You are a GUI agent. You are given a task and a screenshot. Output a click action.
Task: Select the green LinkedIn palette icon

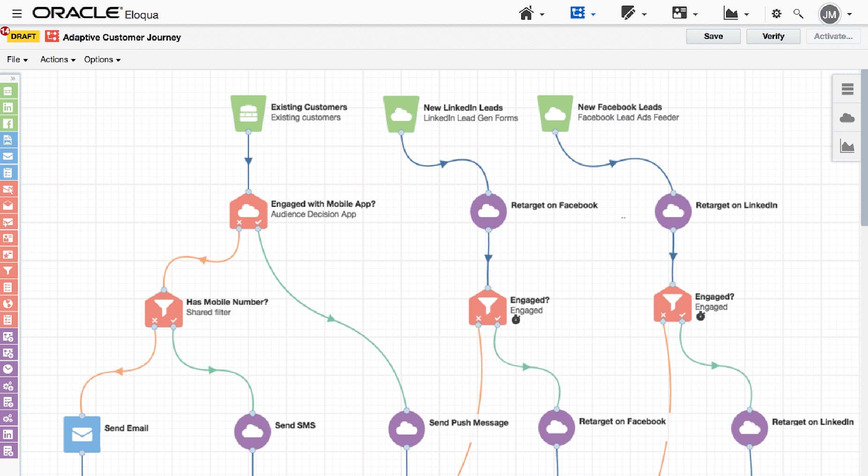tap(8, 107)
